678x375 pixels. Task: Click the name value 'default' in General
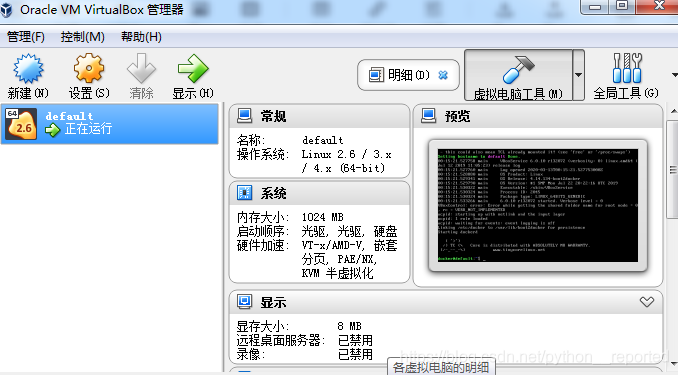click(x=323, y=140)
